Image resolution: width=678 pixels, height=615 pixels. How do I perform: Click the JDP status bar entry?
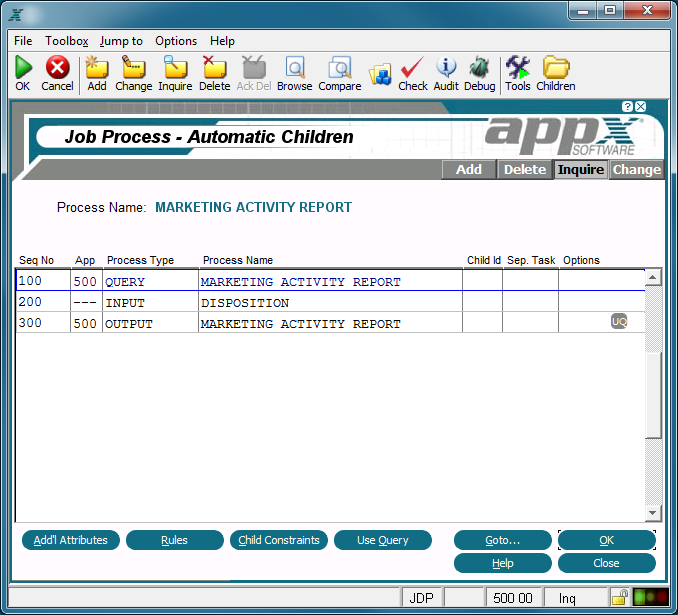pyautogui.click(x=422, y=598)
